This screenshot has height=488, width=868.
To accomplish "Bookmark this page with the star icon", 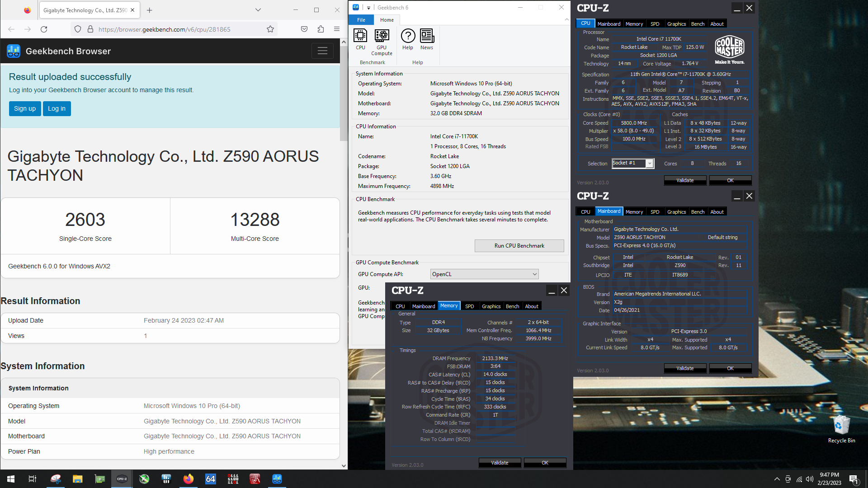I will tap(270, 29).
